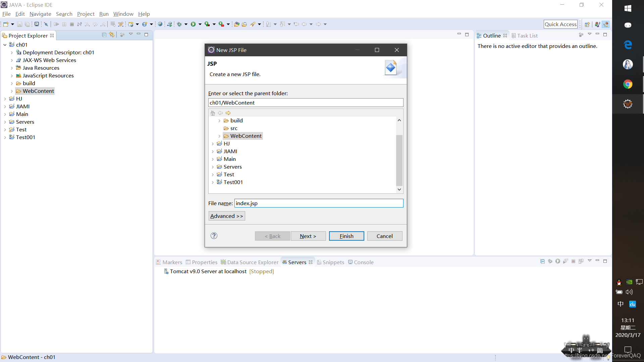Collapse All in Project Explorer toolbar
This screenshot has height=362, width=644.
104,35
